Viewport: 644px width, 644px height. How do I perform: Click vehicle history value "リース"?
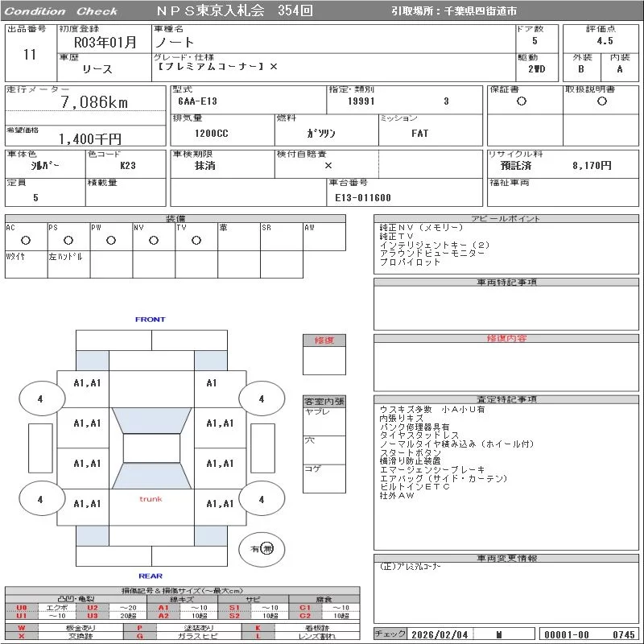click(97, 69)
